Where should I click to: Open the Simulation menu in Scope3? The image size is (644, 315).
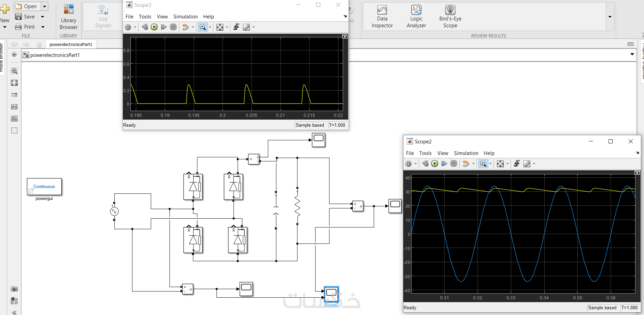[x=185, y=17]
